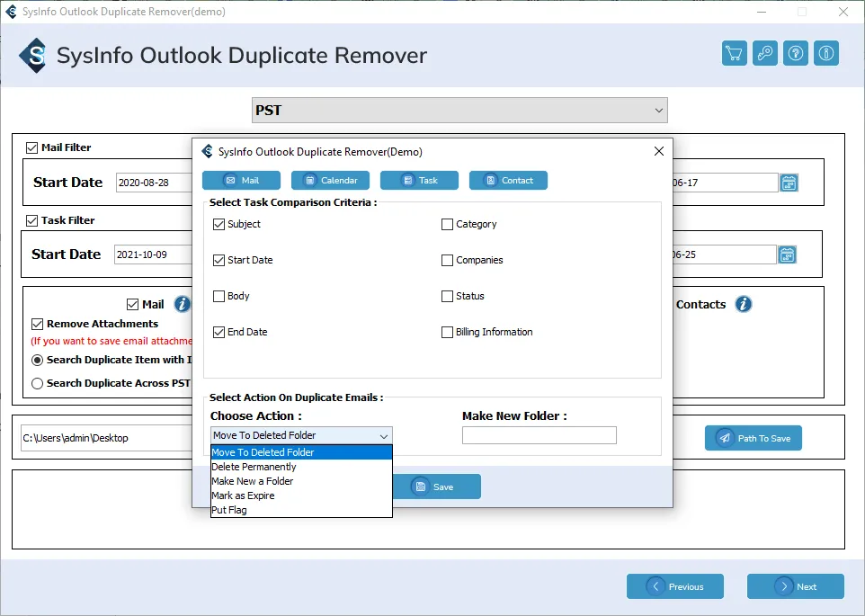865x616 pixels.
Task: Click the info icon next to Mail
Action: pyautogui.click(x=182, y=304)
